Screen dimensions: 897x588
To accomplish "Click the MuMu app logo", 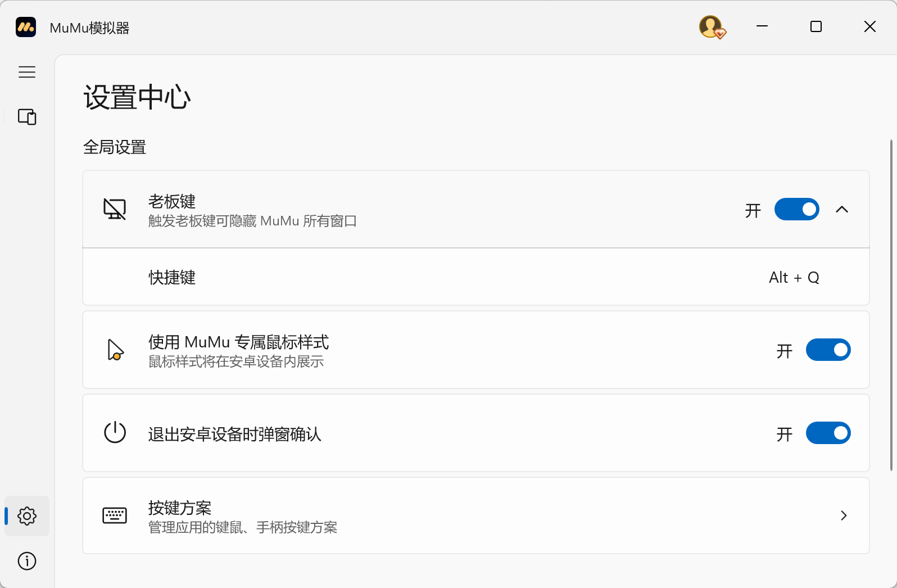I will [26, 27].
